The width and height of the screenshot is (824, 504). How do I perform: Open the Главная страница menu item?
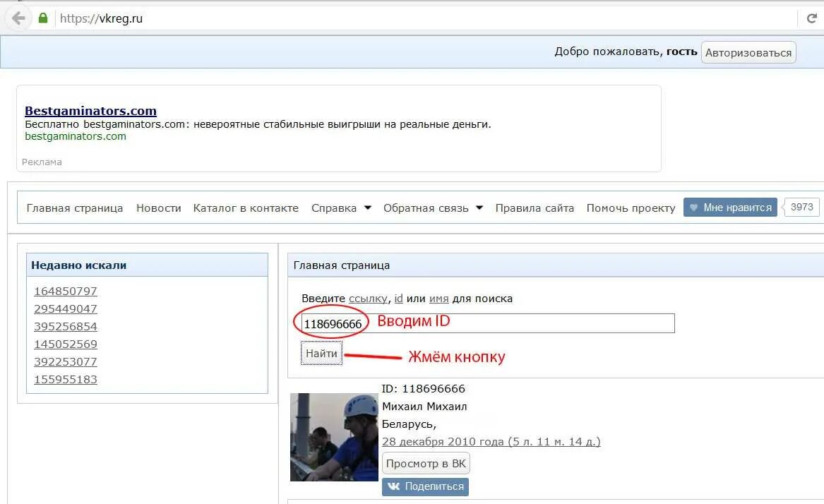click(75, 208)
